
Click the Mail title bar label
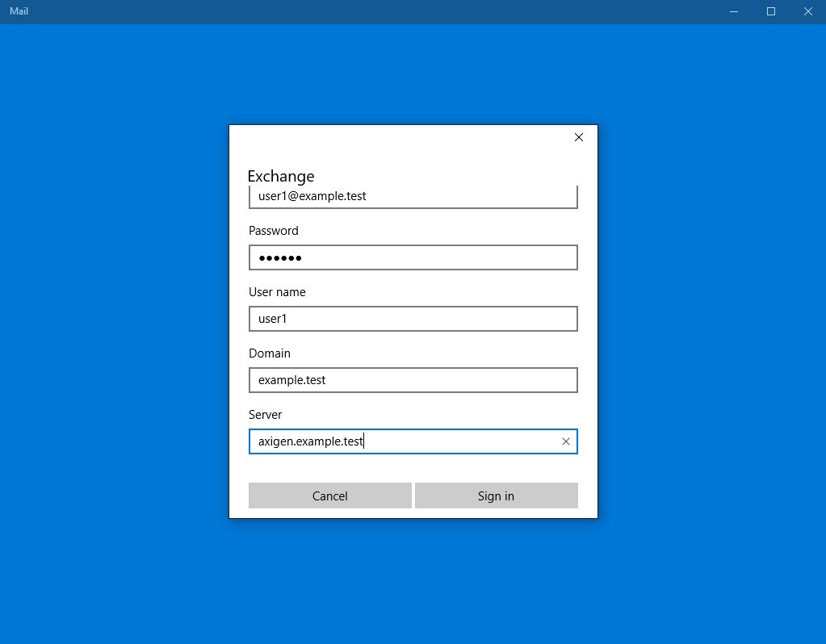coord(19,11)
